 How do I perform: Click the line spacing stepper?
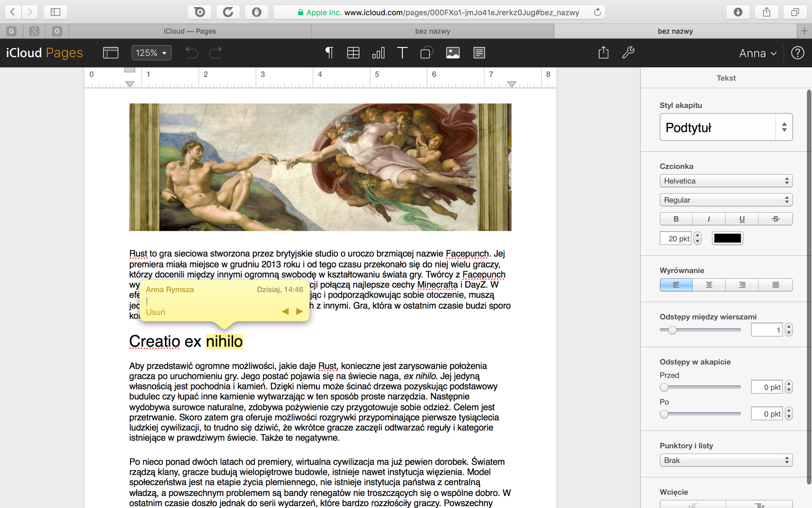789,330
